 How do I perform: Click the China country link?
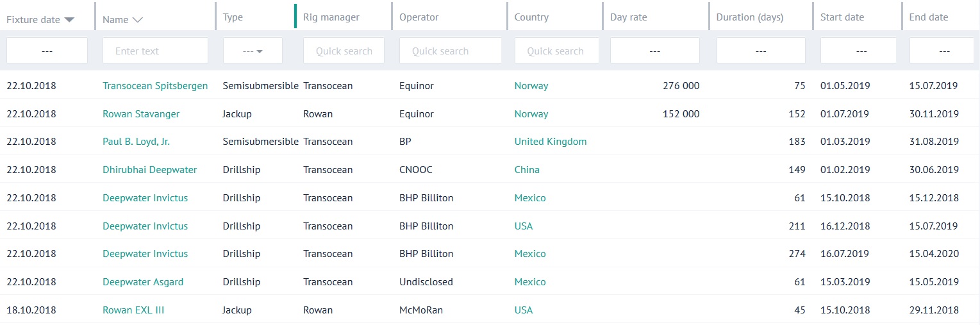tap(527, 170)
